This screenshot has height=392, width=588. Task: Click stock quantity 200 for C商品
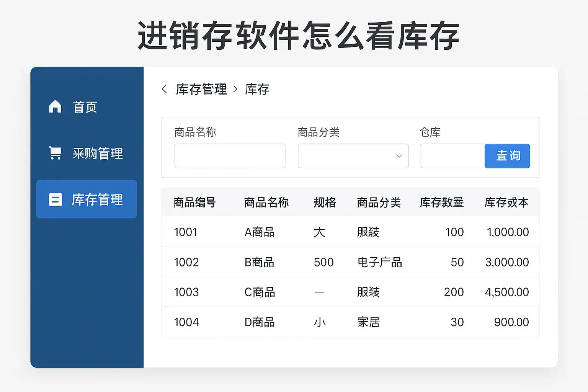click(x=454, y=292)
